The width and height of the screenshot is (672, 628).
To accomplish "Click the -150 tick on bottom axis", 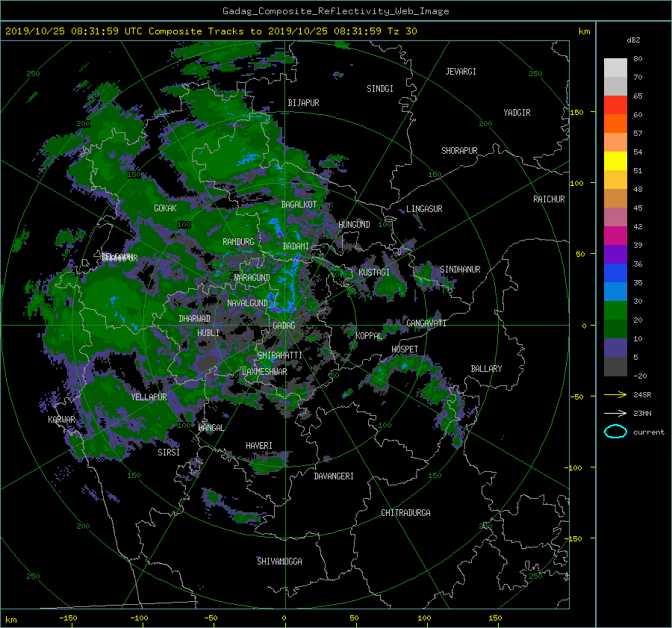I will tap(68, 618).
